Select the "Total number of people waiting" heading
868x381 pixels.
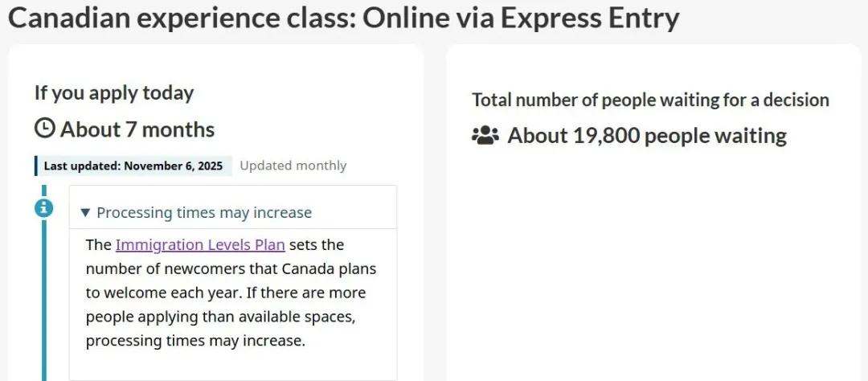[x=650, y=100]
